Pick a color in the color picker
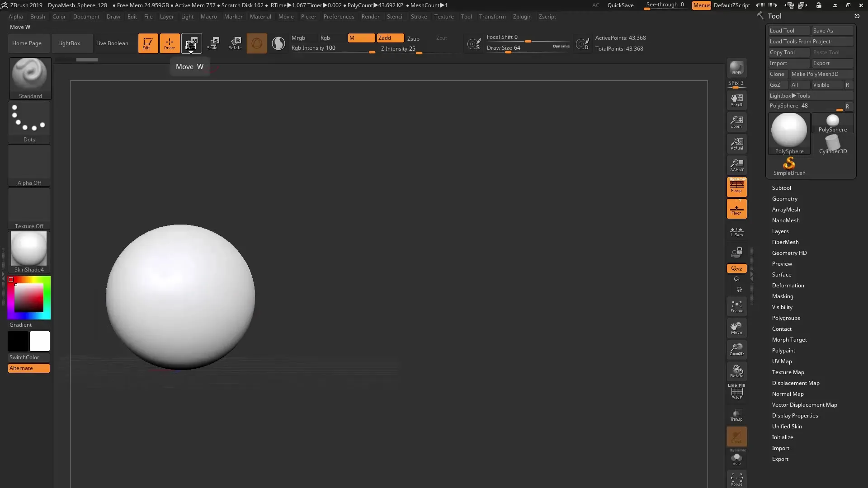This screenshot has height=488, width=868. (29, 298)
